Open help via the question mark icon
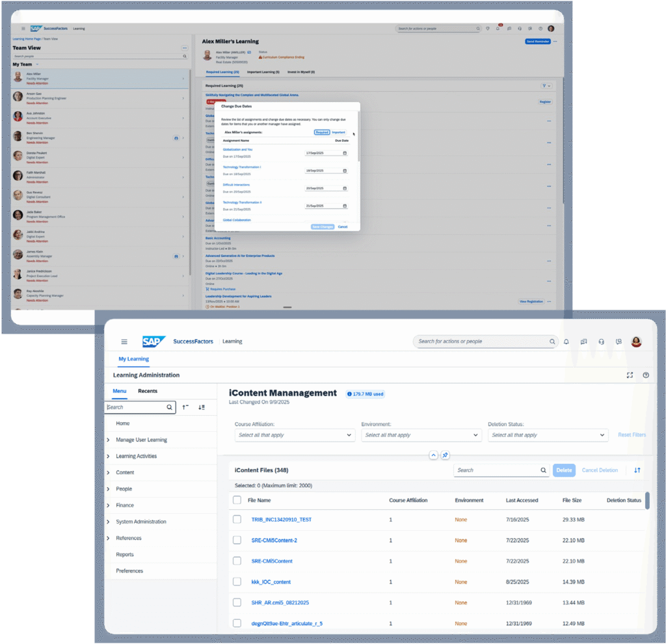The width and height of the screenshot is (666, 644). coord(646,375)
